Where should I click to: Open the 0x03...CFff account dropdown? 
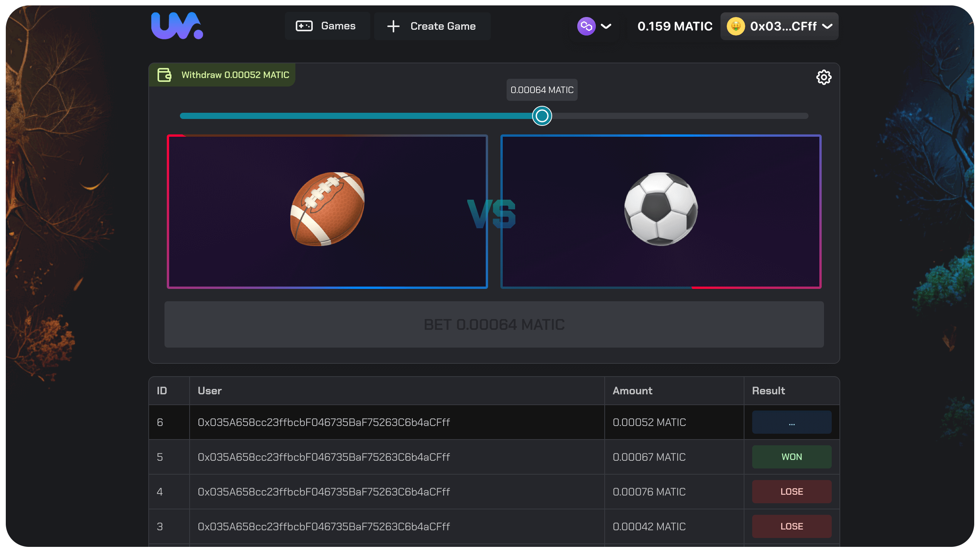point(779,26)
